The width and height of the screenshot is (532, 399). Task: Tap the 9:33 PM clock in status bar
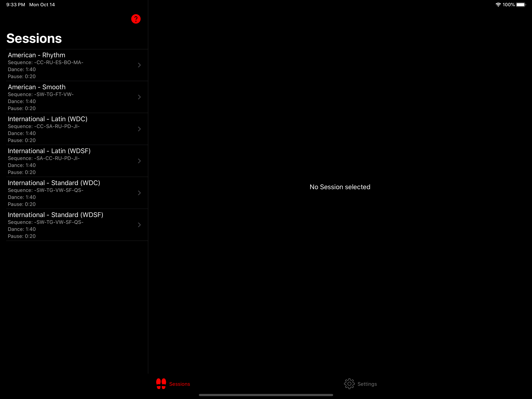(x=16, y=4)
